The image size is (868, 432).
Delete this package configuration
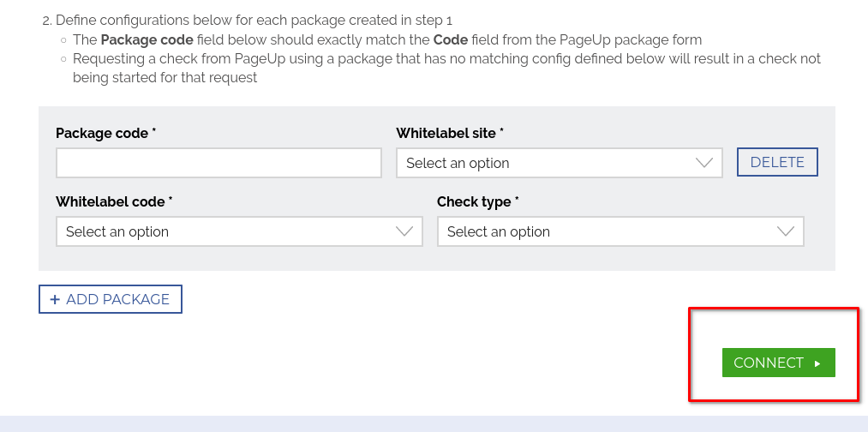(x=777, y=162)
